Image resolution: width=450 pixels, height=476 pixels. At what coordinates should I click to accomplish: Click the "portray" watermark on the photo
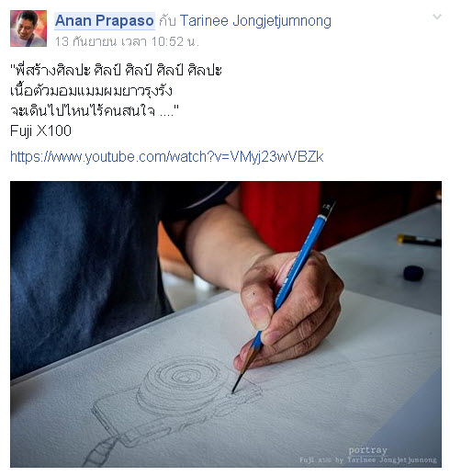pos(367,450)
